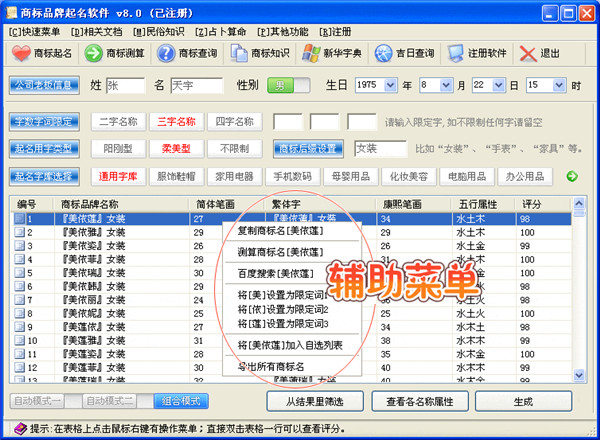Select 三字名称 option
The image size is (600, 440).
176,122
